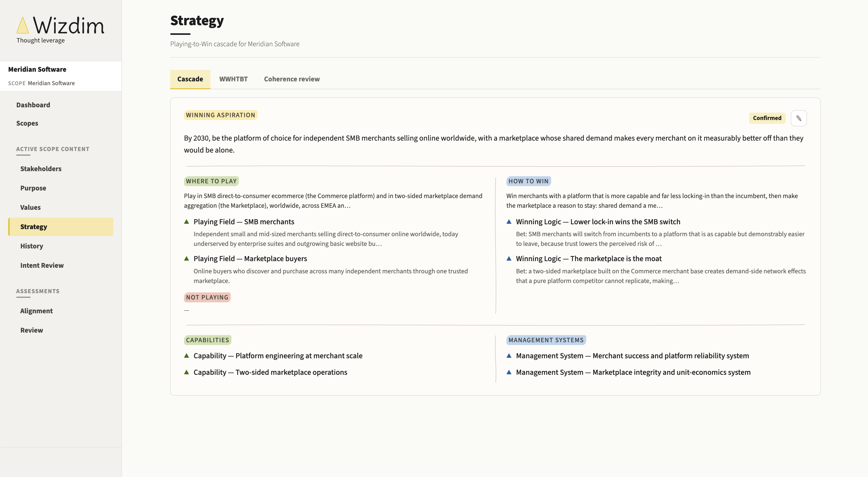868x477 pixels.
Task: Click the triangle icon beside Marketplace integrity and unit-economics system
Action: coord(509,372)
